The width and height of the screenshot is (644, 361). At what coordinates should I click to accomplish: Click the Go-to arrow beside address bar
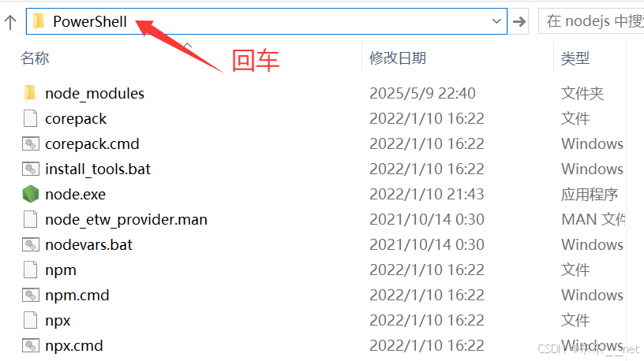point(519,21)
